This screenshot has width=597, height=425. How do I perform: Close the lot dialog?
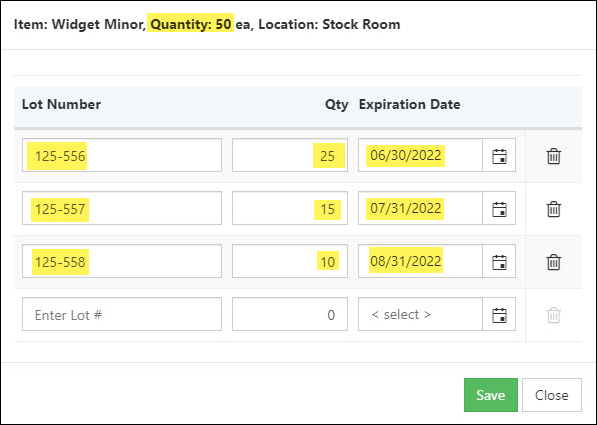[552, 395]
